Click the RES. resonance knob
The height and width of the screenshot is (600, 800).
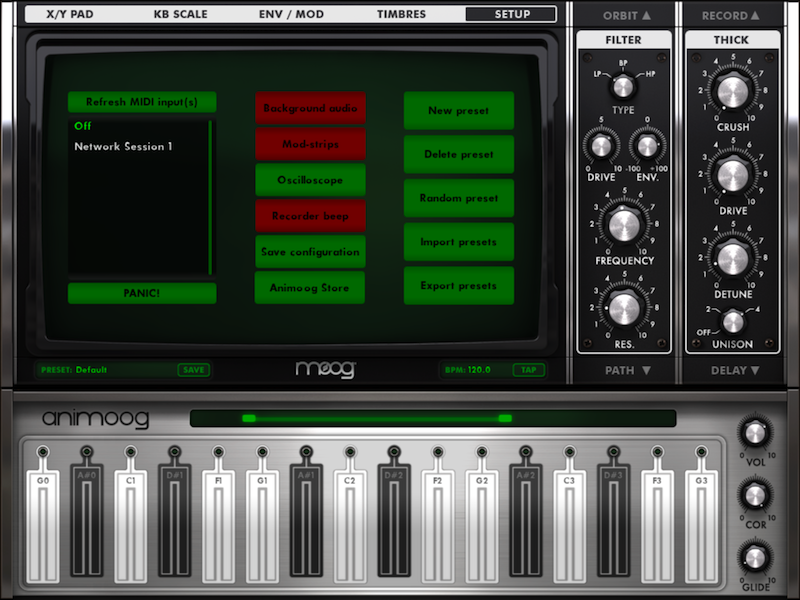coord(623,309)
